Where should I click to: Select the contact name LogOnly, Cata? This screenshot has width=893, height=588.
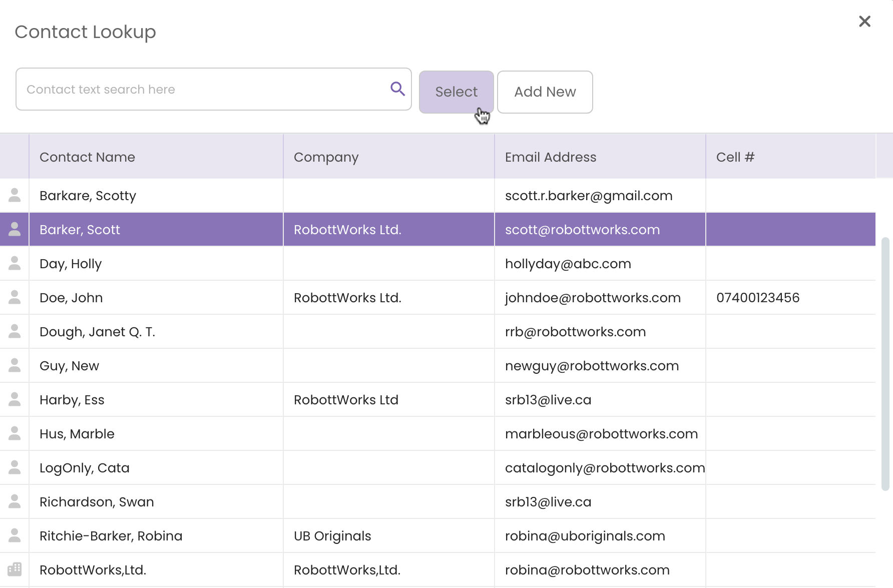pos(84,468)
